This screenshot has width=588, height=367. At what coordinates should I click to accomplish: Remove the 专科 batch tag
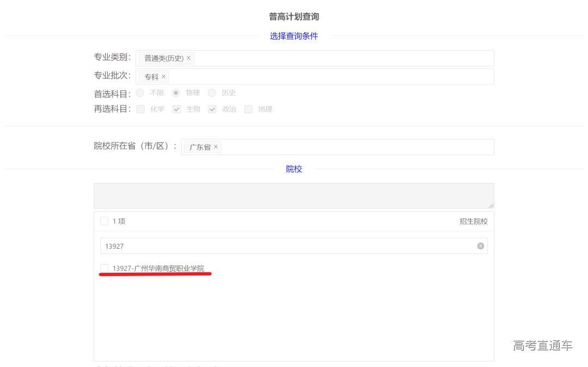[163, 77]
